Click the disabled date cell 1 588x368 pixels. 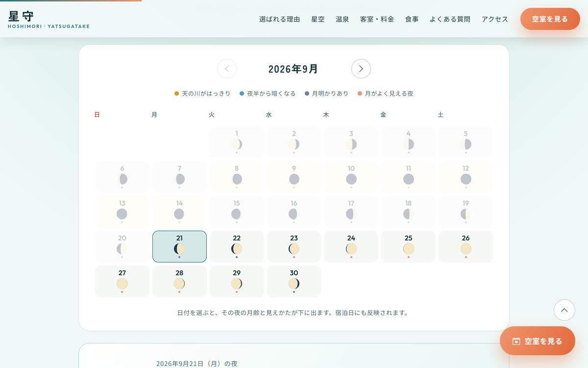click(237, 142)
